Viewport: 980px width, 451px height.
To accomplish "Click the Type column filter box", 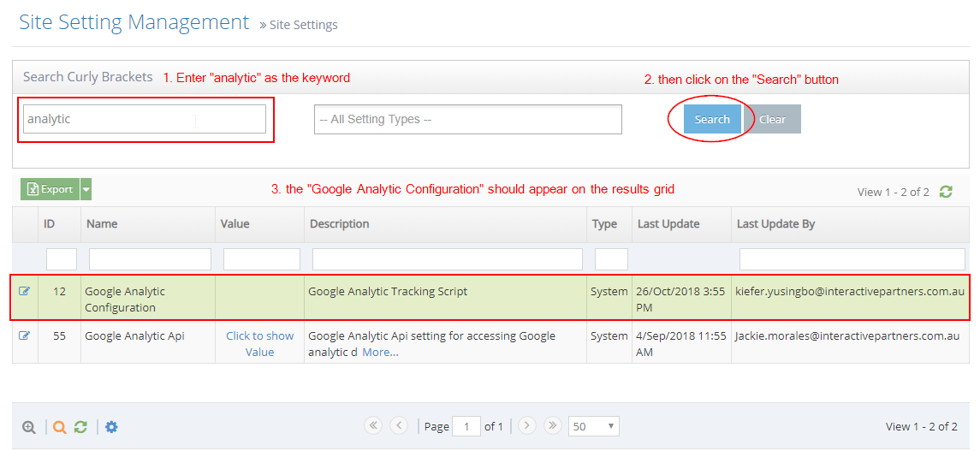I will point(611,259).
